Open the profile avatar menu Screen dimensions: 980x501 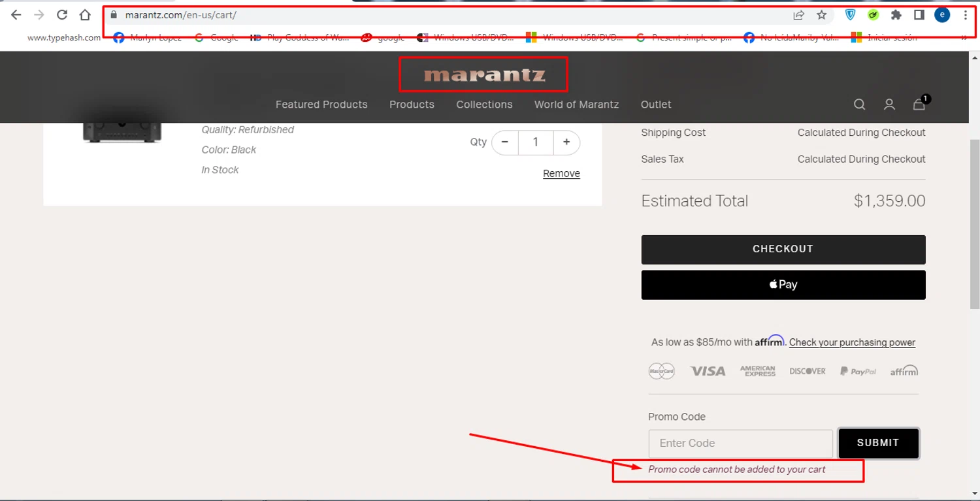[942, 15]
